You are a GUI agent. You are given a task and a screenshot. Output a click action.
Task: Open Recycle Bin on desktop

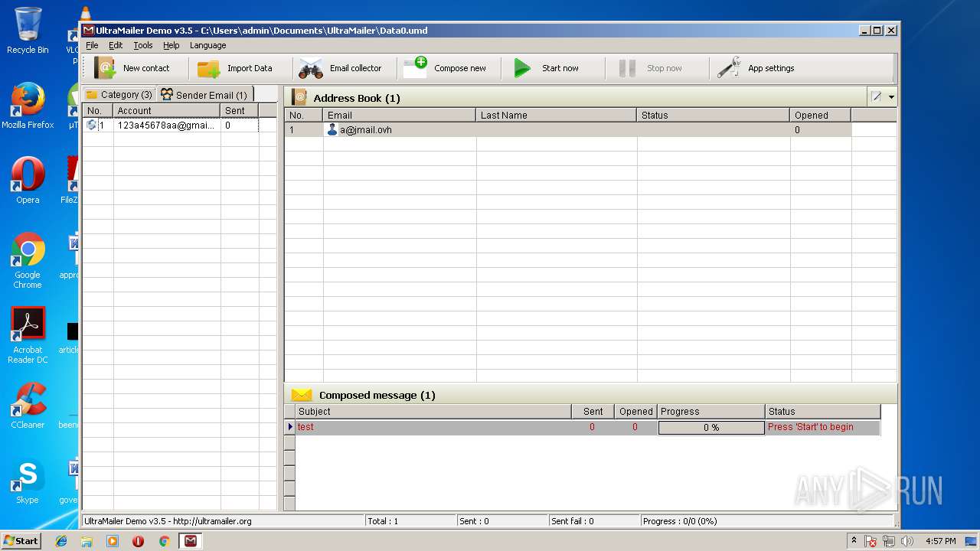[28, 31]
